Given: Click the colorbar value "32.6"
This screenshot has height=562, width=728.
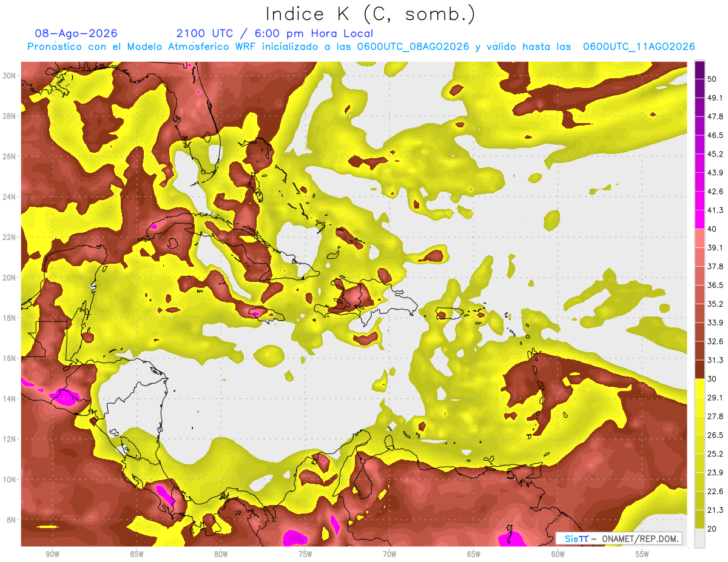Looking at the screenshot, I should [x=716, y=341].
